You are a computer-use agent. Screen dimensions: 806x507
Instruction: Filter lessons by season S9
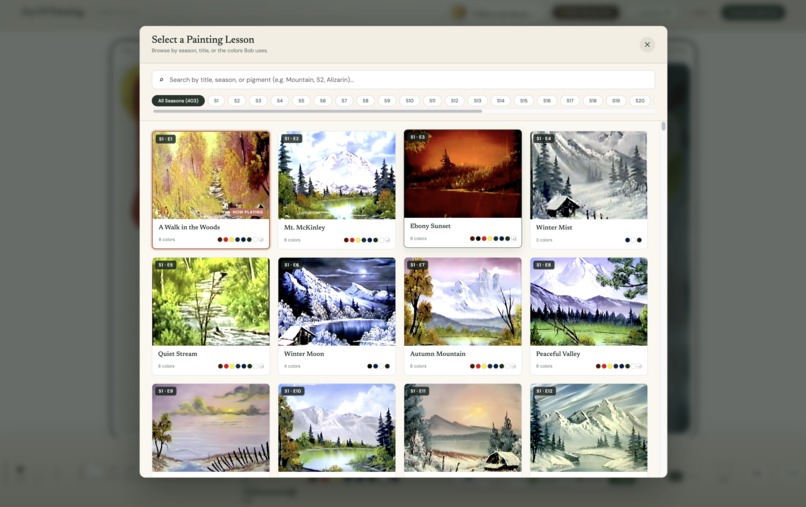coord(387,101)
